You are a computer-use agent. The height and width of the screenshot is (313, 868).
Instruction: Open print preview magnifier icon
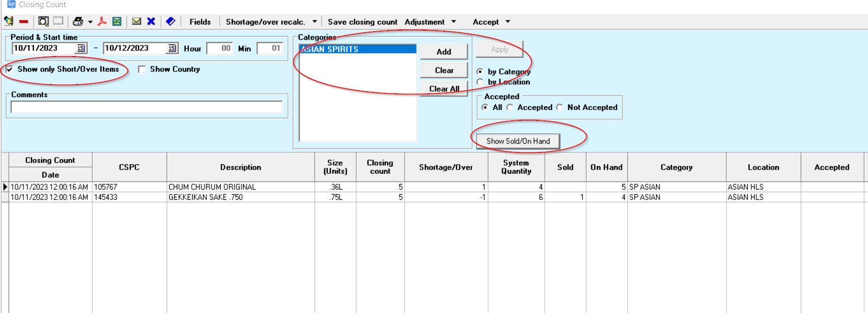43,21
